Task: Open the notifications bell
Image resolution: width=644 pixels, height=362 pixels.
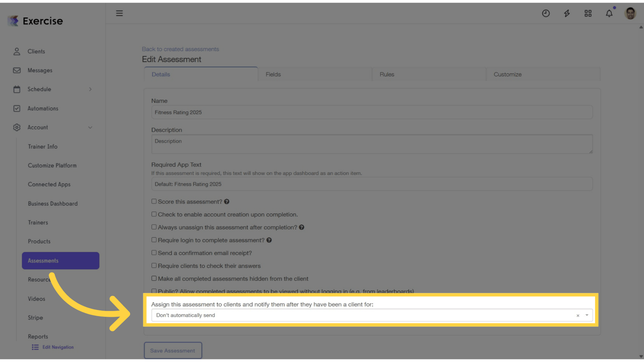Action: (x=609, y=13)
